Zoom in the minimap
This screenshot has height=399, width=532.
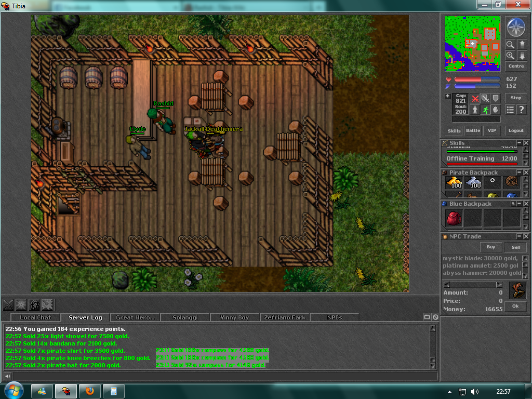pyautogui.click(x=510, y=56)
